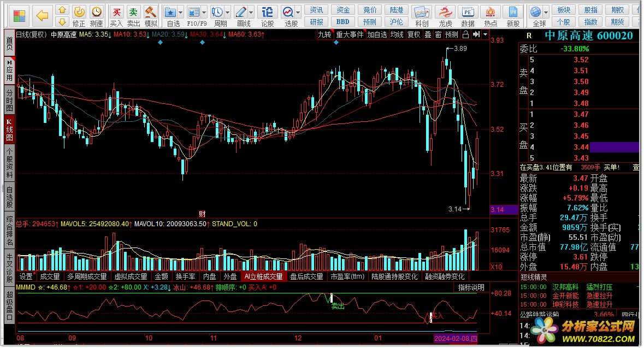This screenshot has width=644, height=348.
Task: Click the 财 marker on the chart
Action: coord(202,214)
